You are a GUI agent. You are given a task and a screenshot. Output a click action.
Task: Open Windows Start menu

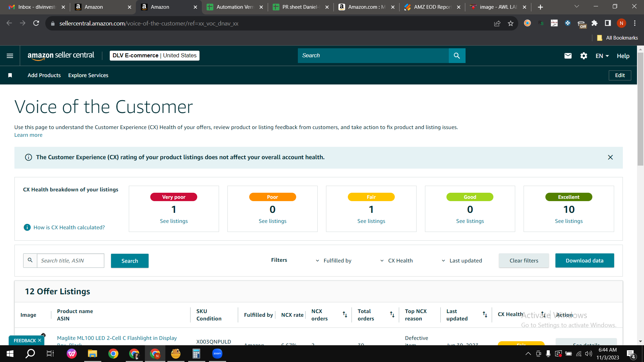tap(10, 354)
